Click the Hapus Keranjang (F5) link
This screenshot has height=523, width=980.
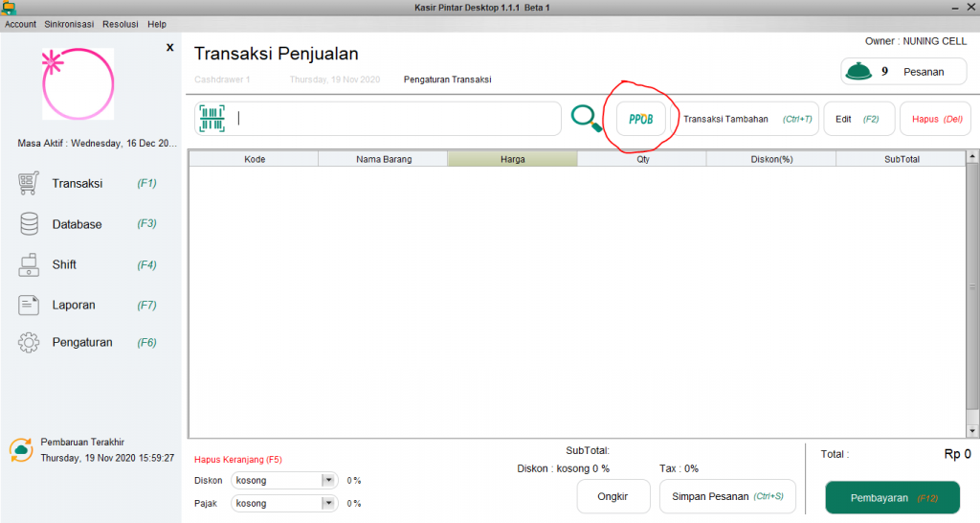point(238,459)
